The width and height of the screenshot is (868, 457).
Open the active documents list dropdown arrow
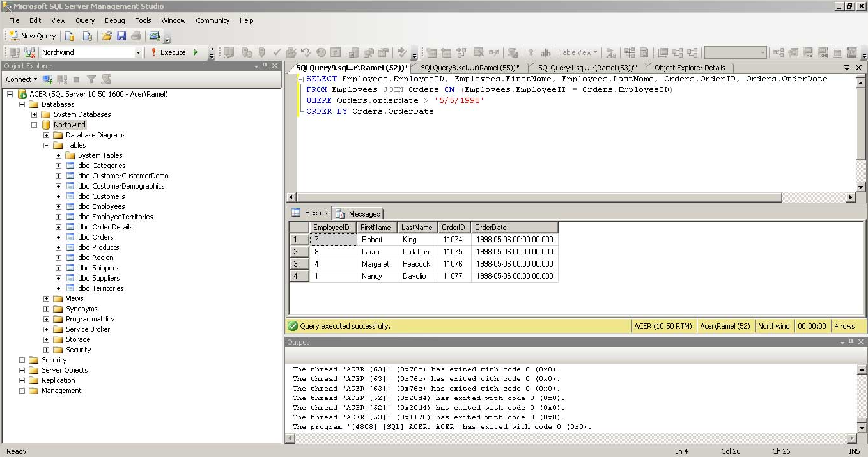848,68
